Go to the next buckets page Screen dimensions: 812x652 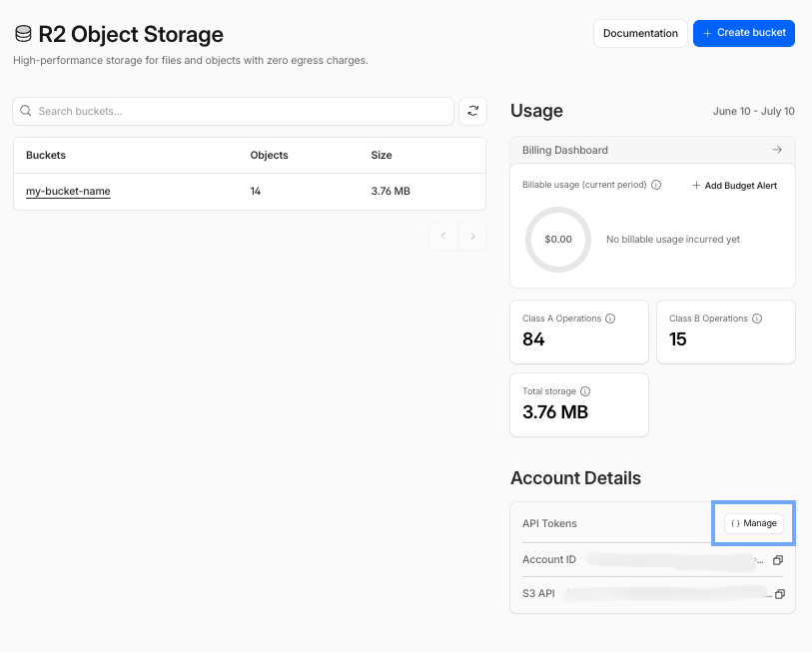point(472,237)
